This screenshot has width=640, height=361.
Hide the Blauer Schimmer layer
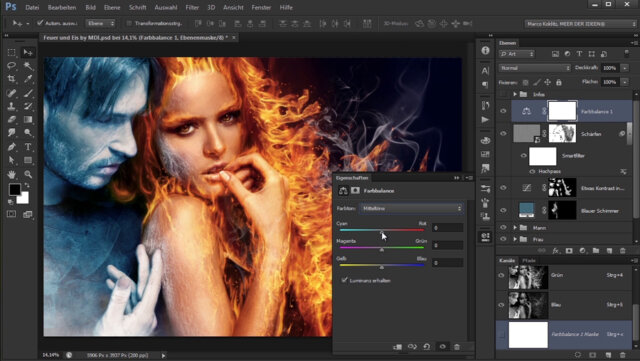[x=503, y=210]
